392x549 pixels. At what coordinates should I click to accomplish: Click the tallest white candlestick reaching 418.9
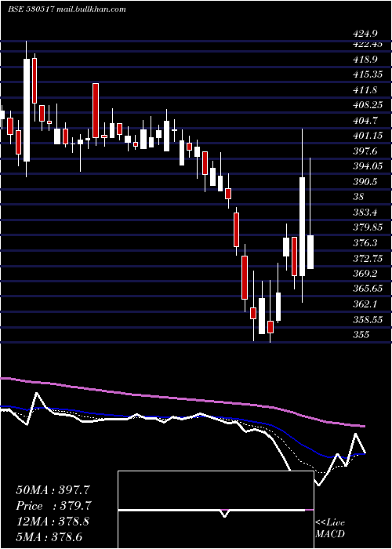click(x=27, y=110)
